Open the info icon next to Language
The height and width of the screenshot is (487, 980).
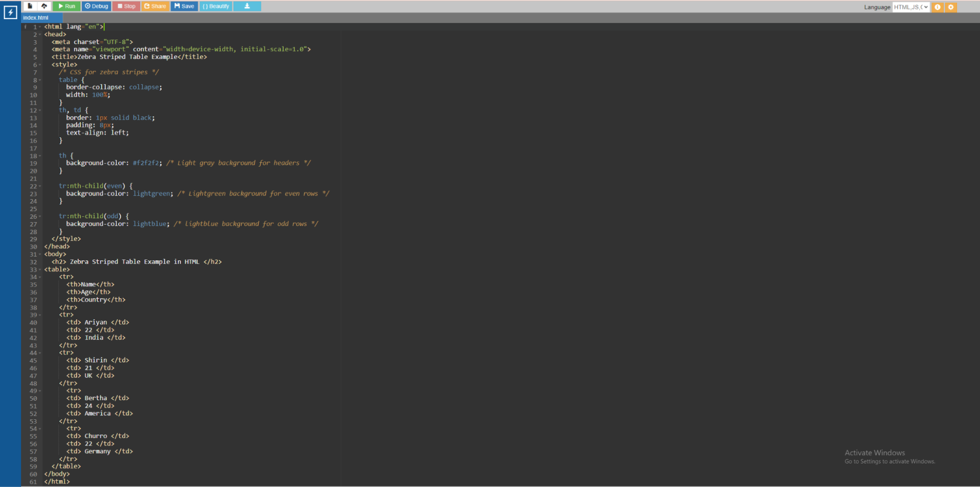pos(937,7)
